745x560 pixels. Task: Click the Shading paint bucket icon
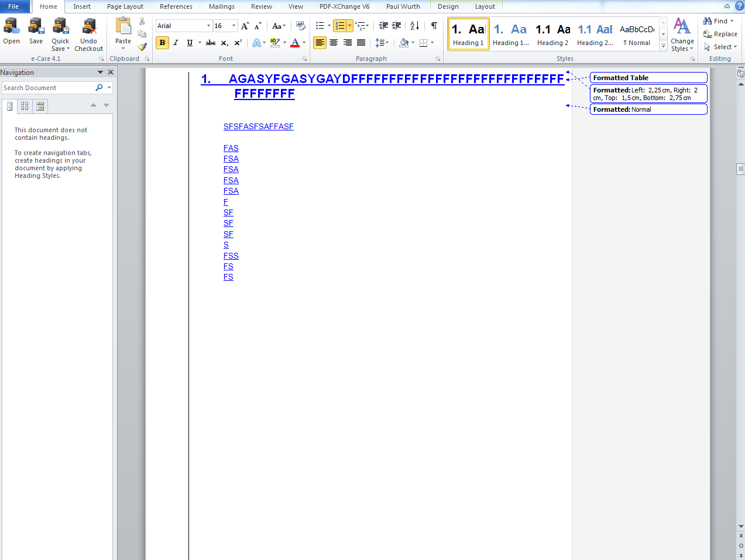point(404,43)
